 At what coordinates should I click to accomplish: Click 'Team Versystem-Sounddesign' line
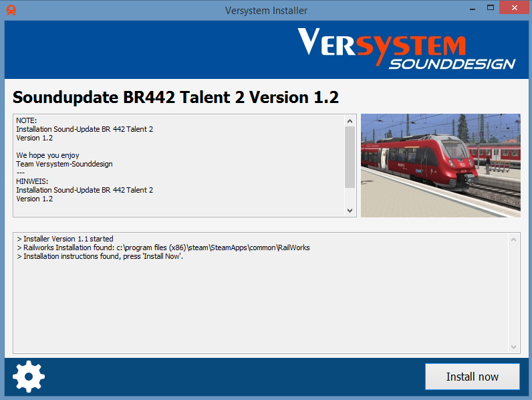point(64,164)
